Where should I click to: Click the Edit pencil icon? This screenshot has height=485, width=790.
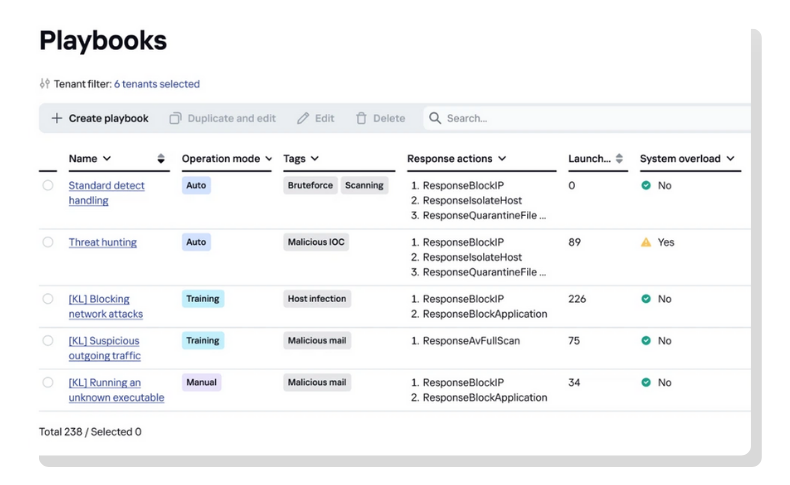(303, 118)
